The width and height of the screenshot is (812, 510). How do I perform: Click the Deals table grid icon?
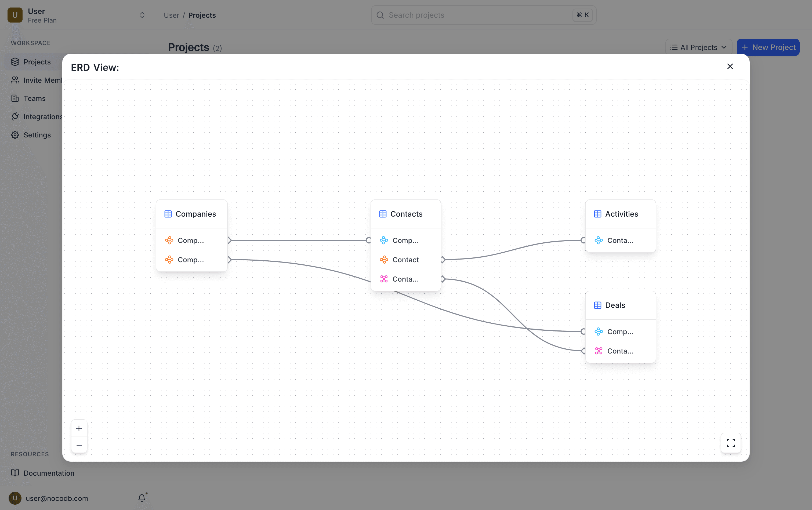pyautogui.click(x=597, y=305)
